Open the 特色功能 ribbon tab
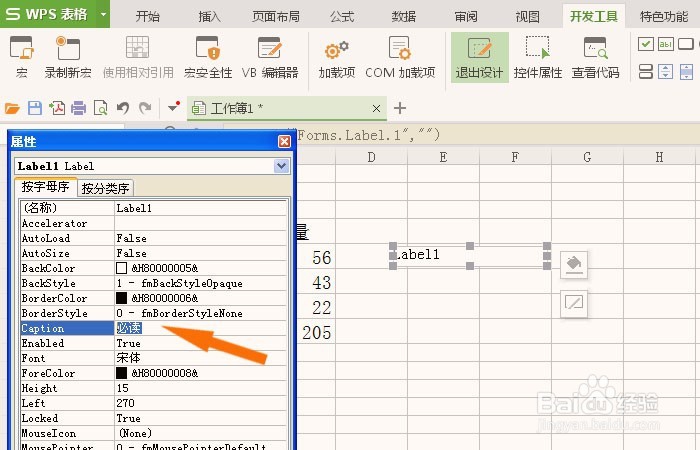 coord(664,17)
